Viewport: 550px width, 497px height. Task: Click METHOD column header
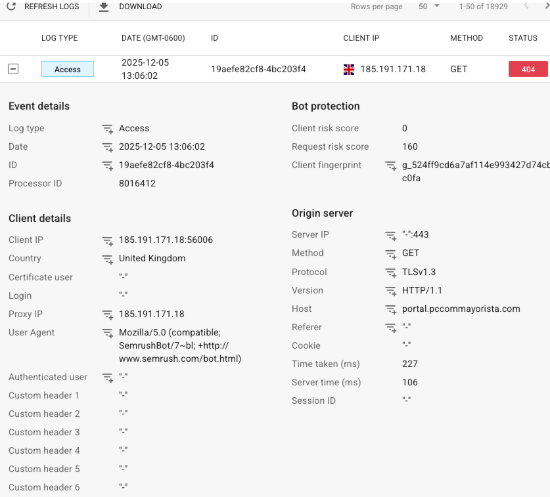(467, 38)
